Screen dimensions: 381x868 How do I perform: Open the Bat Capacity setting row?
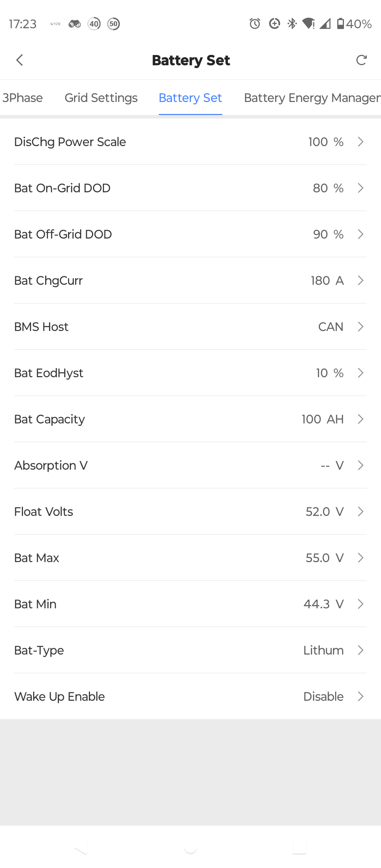click(x=190, y=419)
